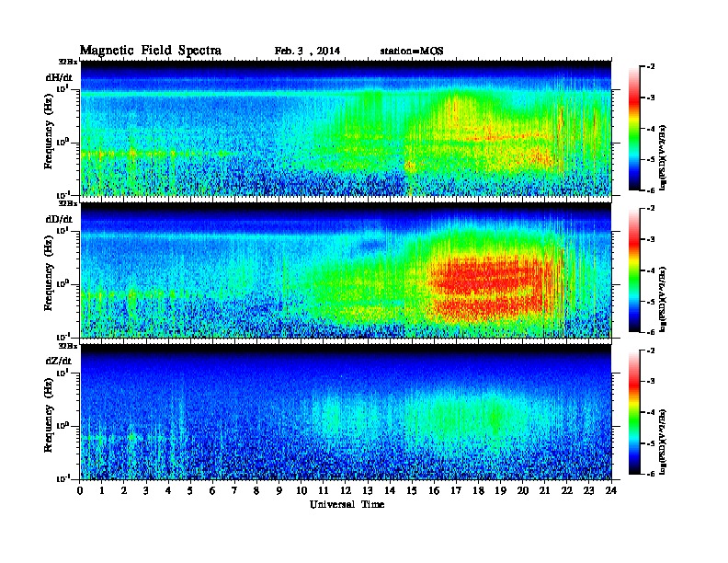Screen dimensions: 728x563
Task: Click hour 15 tick label on Universal Time axis
Action: (412, 491)
